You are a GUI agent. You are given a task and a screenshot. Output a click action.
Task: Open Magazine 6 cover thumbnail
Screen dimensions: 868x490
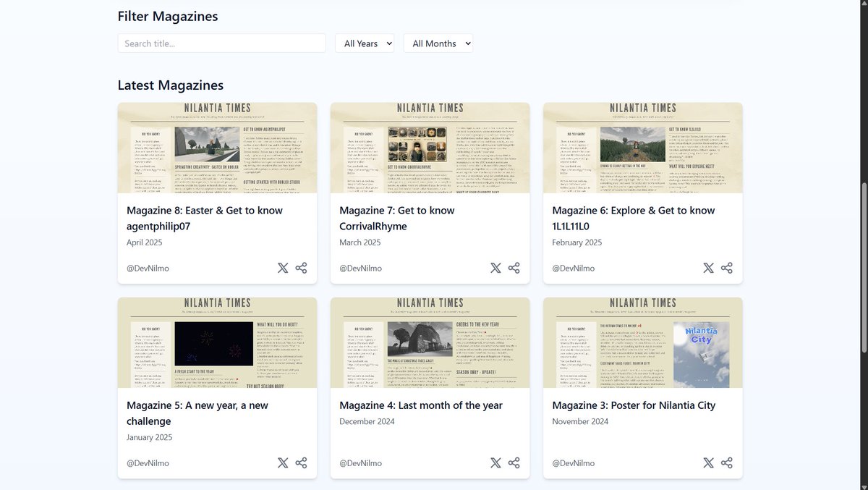pos(642,148)
